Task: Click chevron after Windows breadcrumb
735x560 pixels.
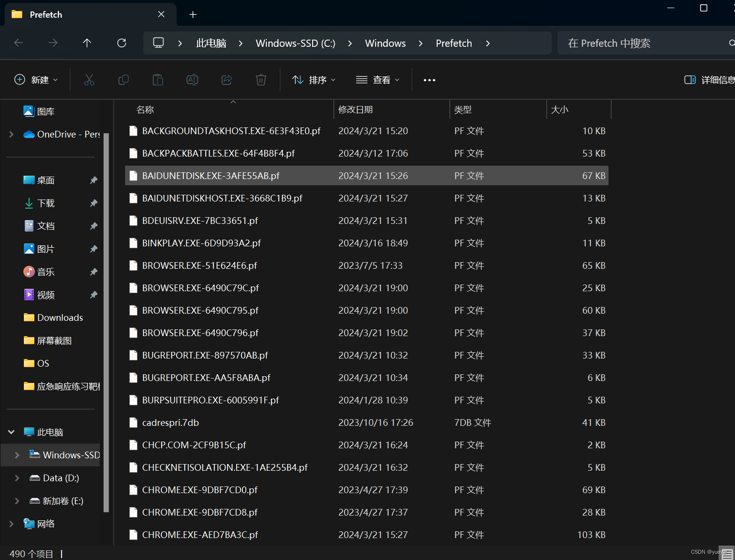Action: [x=420, y=43]
